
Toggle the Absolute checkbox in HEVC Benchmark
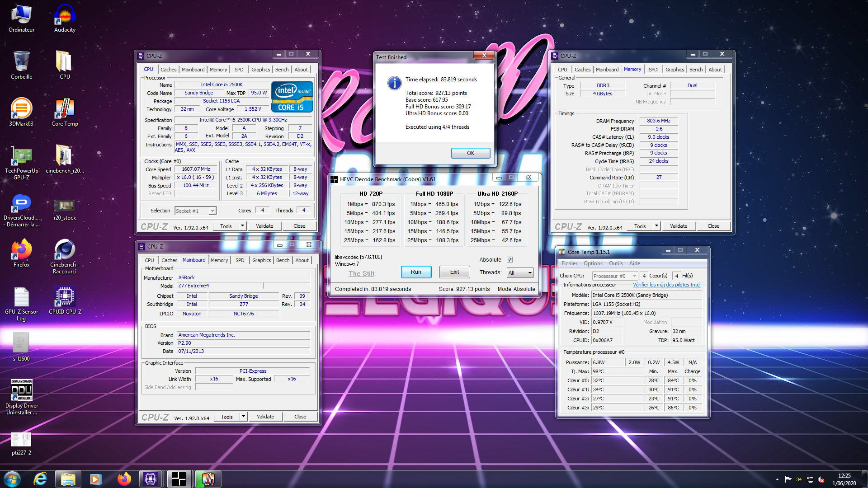point(509,260)
